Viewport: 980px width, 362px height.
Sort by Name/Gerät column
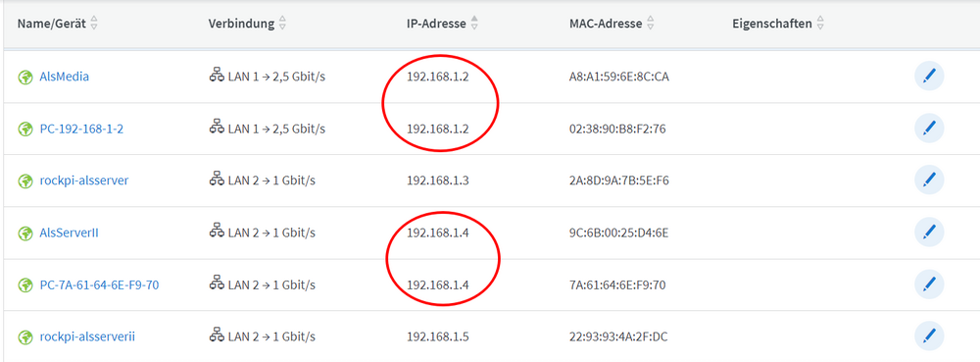point(94,24)
